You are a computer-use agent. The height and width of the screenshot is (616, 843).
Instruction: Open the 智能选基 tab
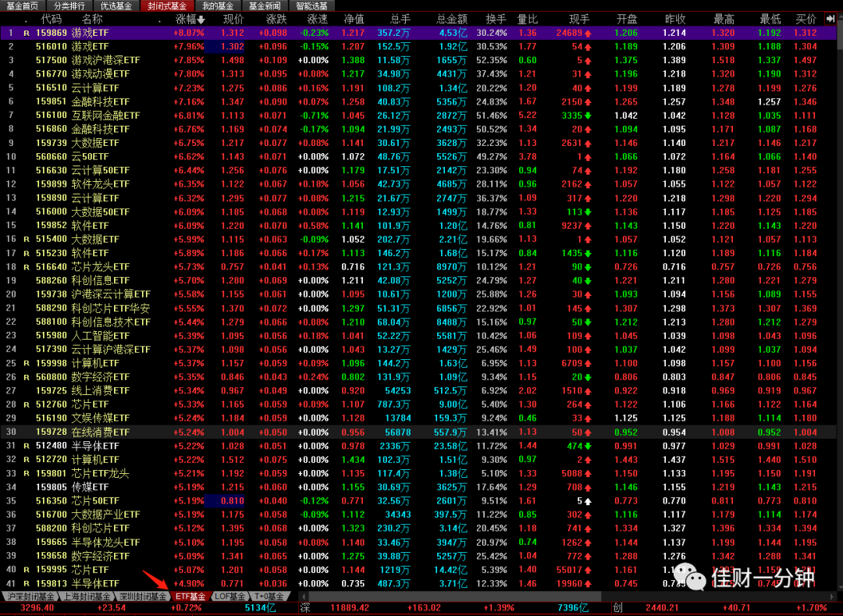[311, 6]
